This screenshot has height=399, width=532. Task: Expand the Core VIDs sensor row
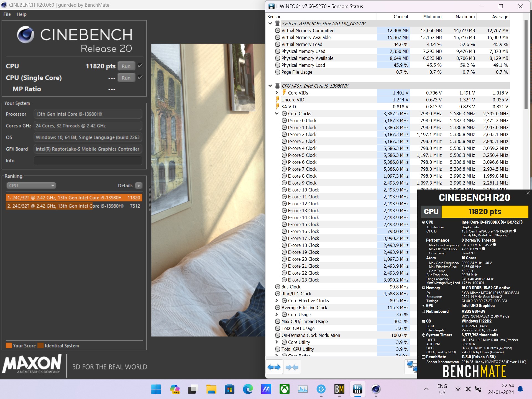point(277,93)
